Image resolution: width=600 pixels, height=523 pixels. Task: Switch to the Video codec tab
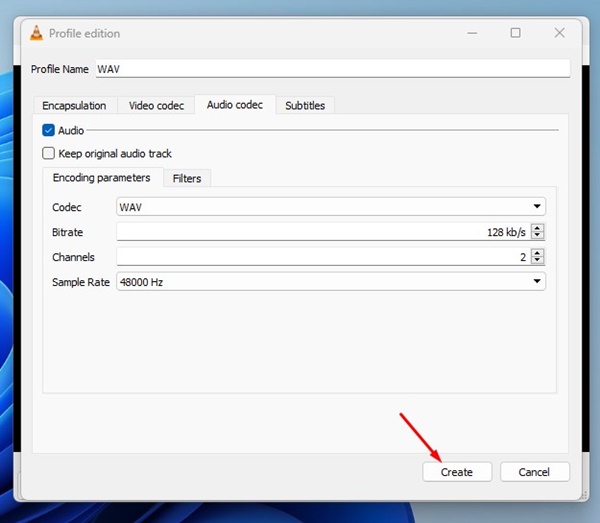(x=156, y=106)
